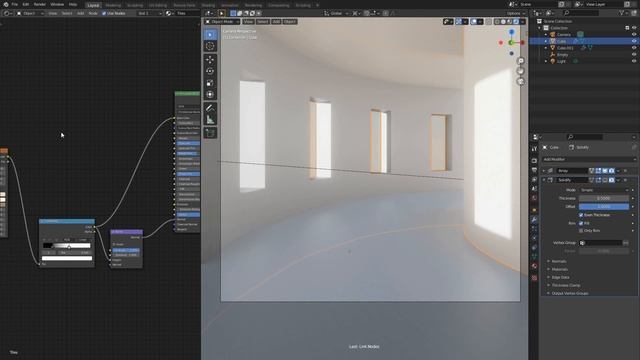Screen dimensions: 640x360
Task: Click the toggle camera view gizmo
Action: pyautogui.click(x=520, y=82)
